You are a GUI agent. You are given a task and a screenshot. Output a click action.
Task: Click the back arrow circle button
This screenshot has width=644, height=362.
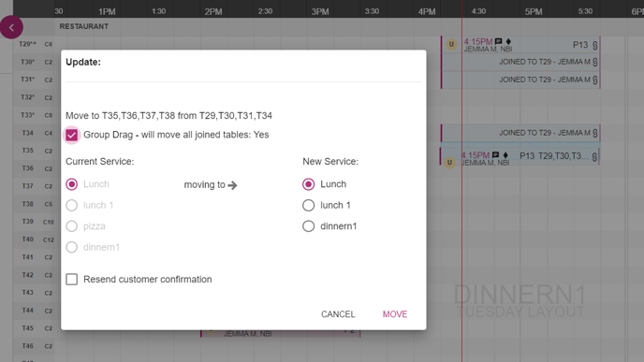pos(11,27)
